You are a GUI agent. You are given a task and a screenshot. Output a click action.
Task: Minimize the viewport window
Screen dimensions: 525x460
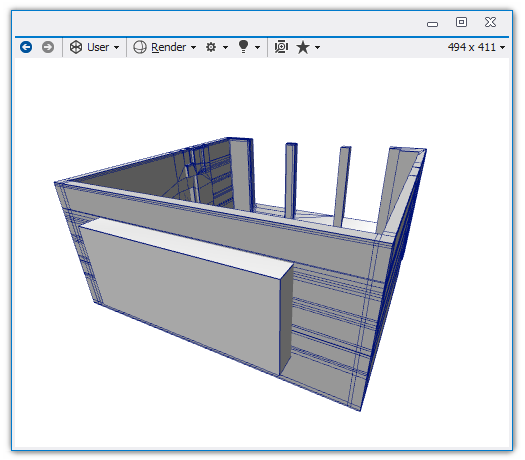tap(433, 24)
